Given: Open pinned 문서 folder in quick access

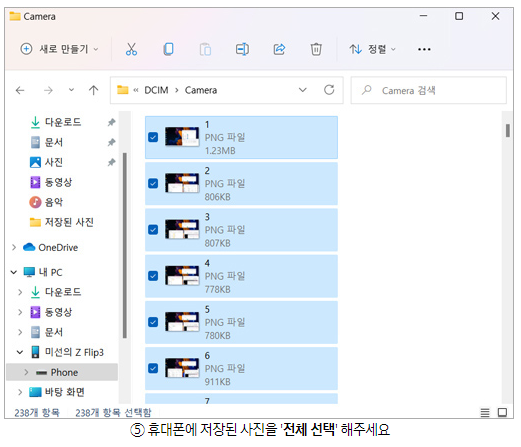Looking at the screenshot, I should click(47, 142).
